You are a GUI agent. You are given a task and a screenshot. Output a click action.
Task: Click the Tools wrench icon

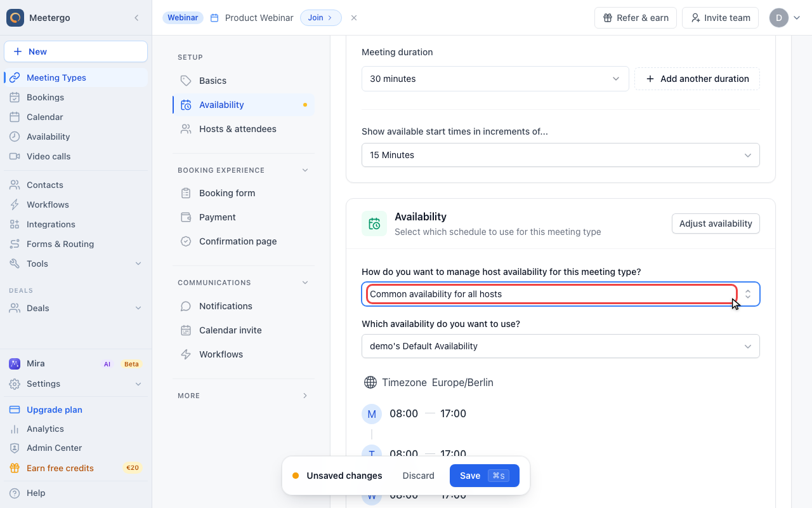pos(15,264)
